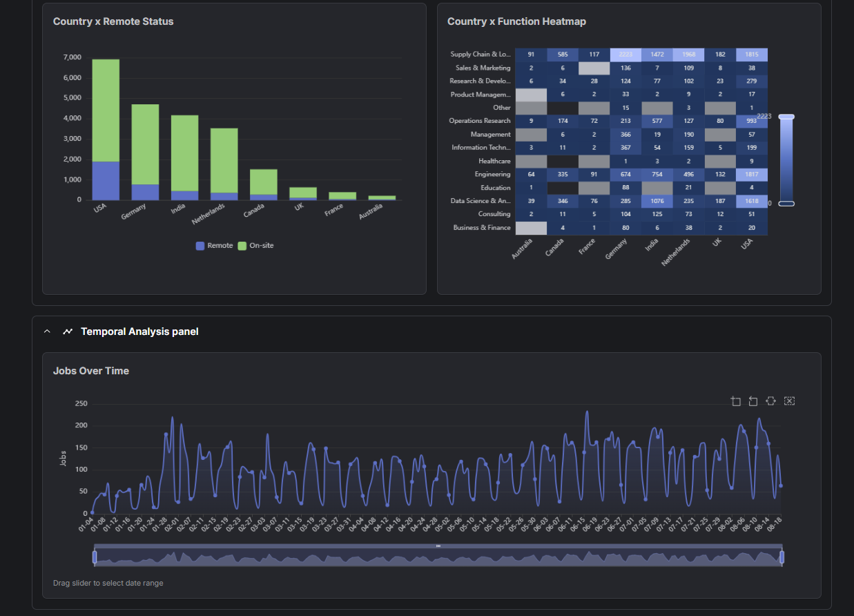Click the India green On-site bar segment

(x=184, y=153)
